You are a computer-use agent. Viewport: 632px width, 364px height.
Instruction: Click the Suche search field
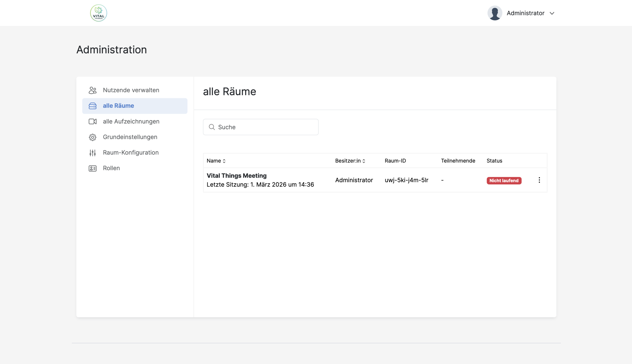[261, 127]
